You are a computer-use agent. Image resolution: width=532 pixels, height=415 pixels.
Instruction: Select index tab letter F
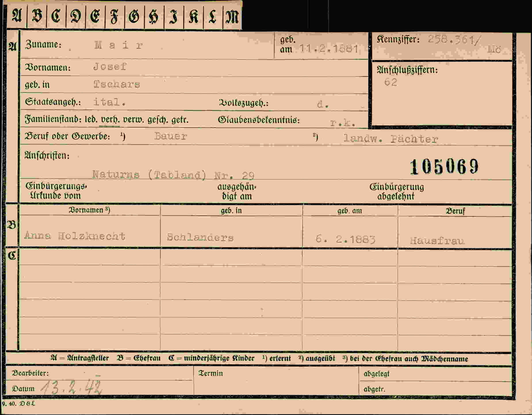[x=115, y=17]
